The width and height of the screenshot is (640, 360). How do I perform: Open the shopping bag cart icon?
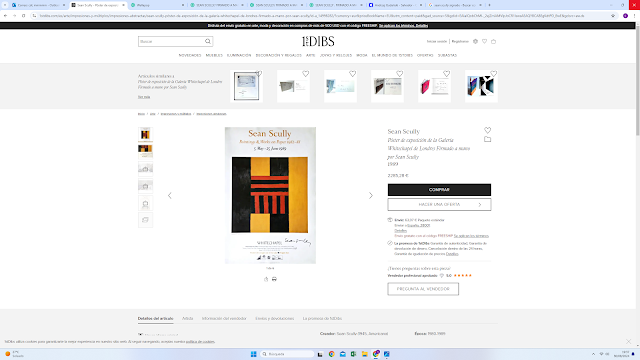(493, 41)
